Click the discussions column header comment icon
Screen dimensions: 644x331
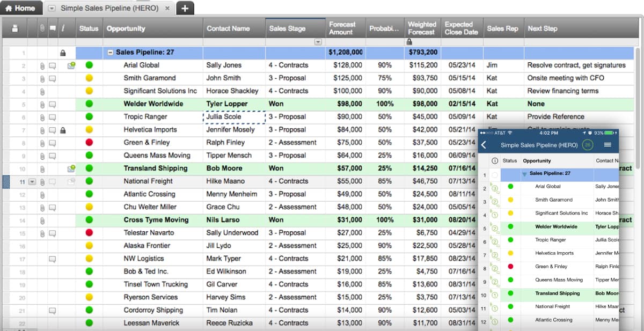point(53,28)
